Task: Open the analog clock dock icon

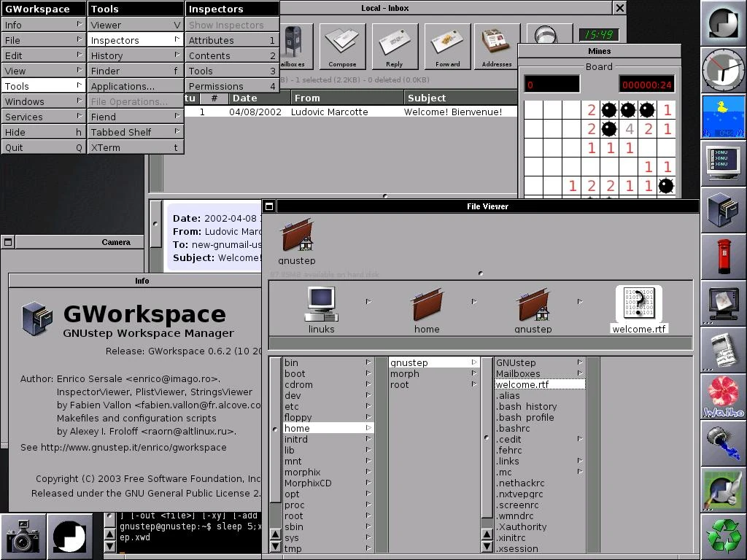Action: coord(723,70)
